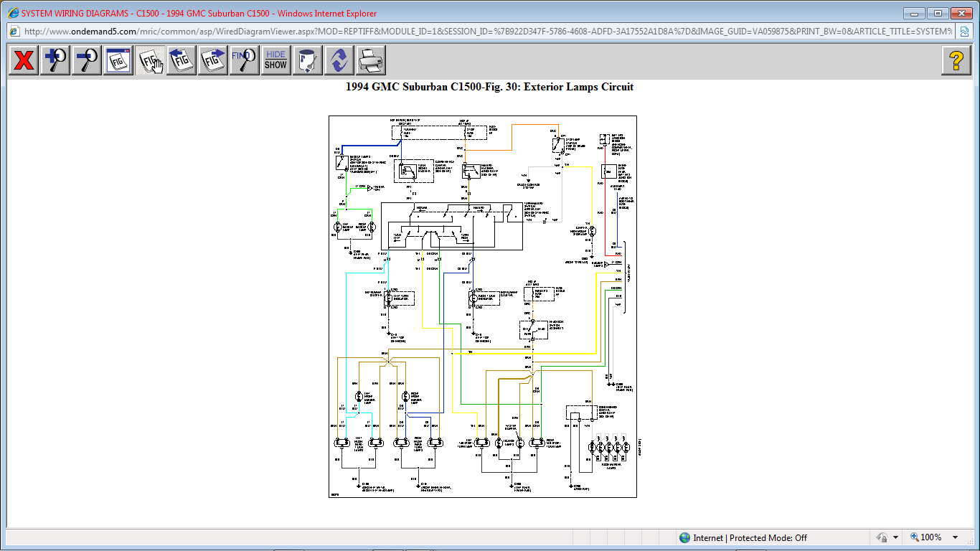Zoom out with the minus magnifier icon
The width and height of the screenshot is (980, 551).
click(87, 60)
